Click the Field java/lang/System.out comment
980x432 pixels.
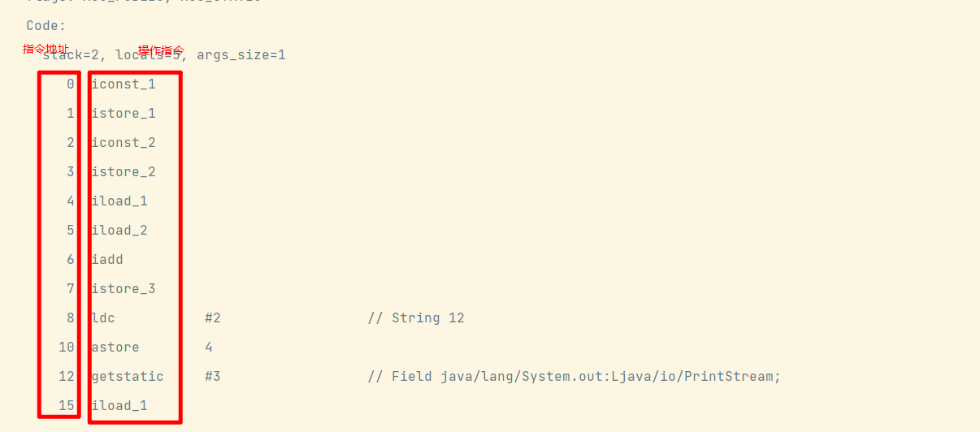pyautogui.click(x=574, y=376)
